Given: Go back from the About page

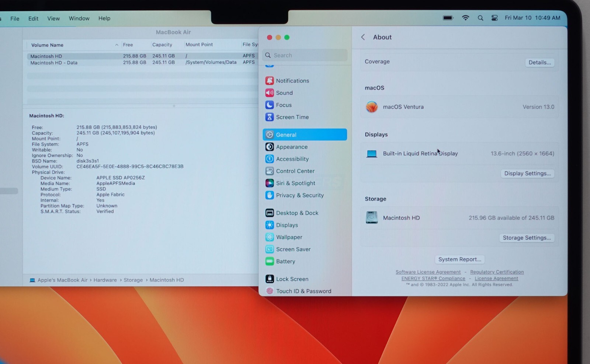Looking at the screenshot, I should pos(363,37).
